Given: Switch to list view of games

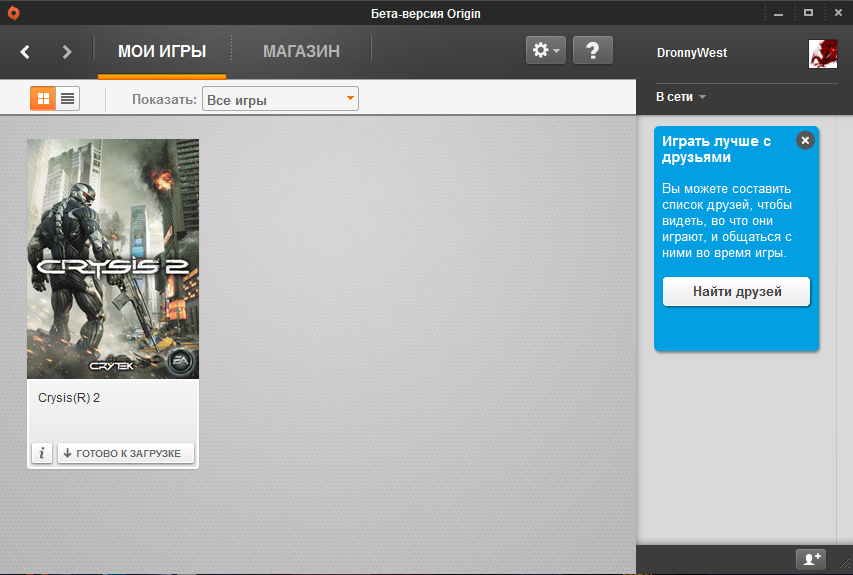Looking at the screenshot, I should (67, 98).
